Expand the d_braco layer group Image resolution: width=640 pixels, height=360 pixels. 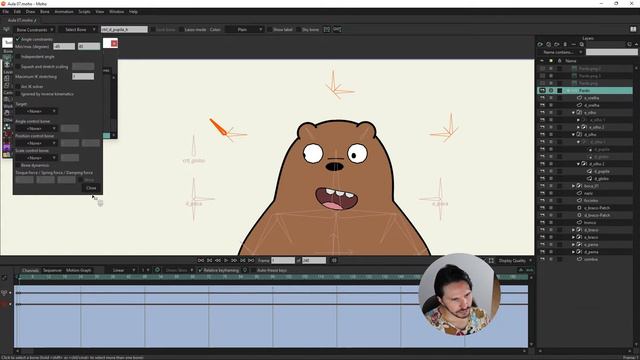pyautogui.click(x=573, y=230)
